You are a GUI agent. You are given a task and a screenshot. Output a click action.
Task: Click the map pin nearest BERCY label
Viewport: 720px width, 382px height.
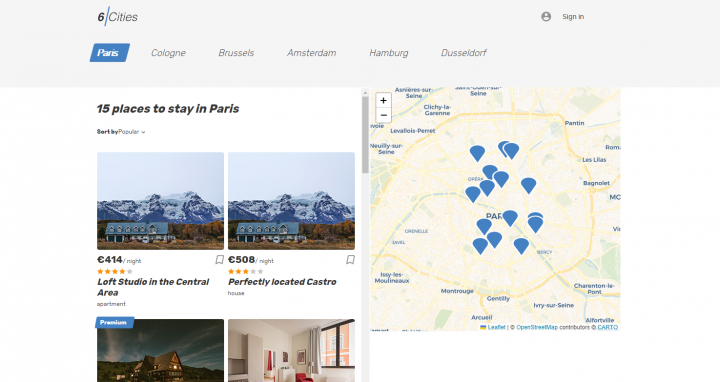[x=521, y=246]
